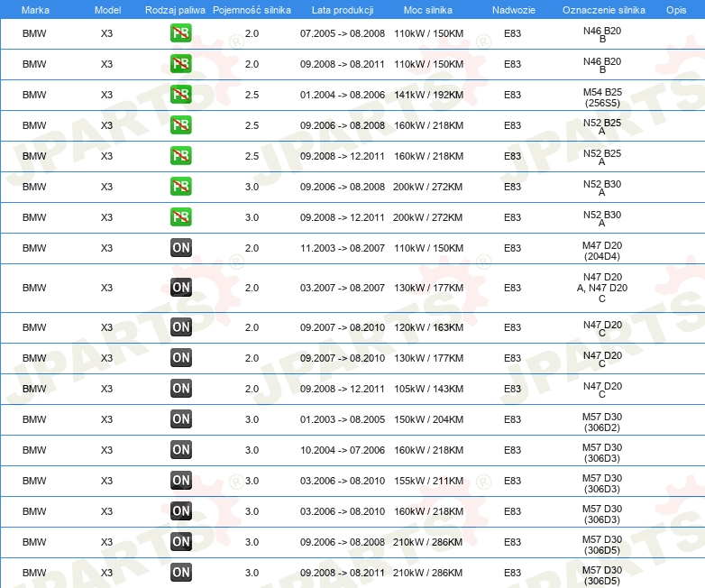Click the ON fuel icon in the 10.2004 -> 07.2006 row
The image size is (705, 588).
pos(181,450)
